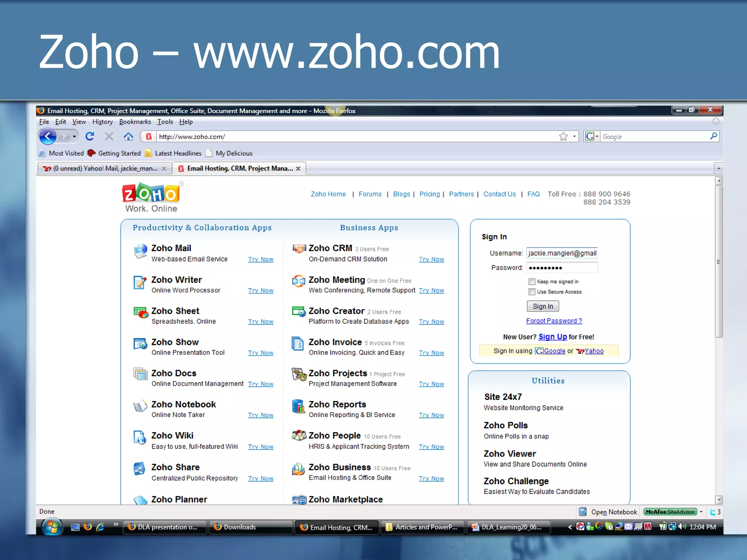The image size is (747, 560).
Task: Click the Zoho Projects icon
Action: [299, 374]
